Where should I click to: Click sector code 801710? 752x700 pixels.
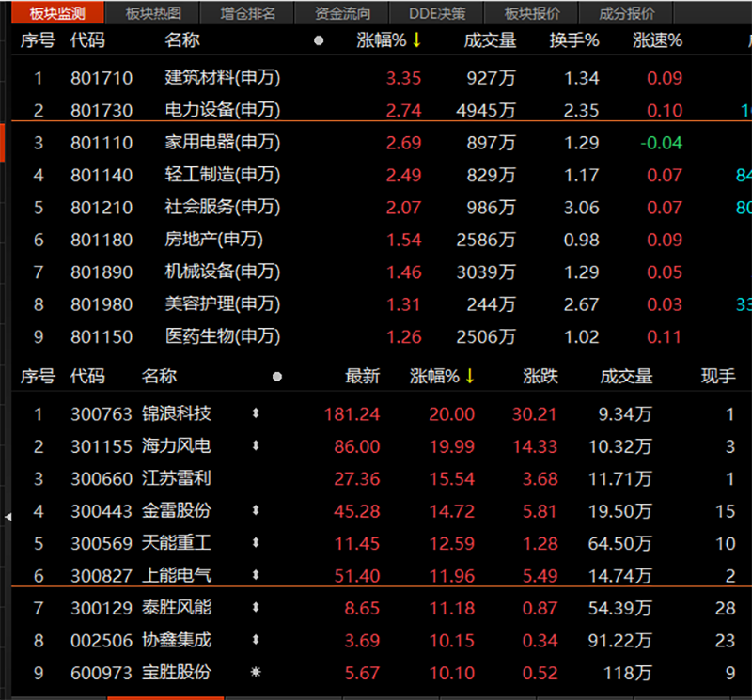click(x=102, y=78)
